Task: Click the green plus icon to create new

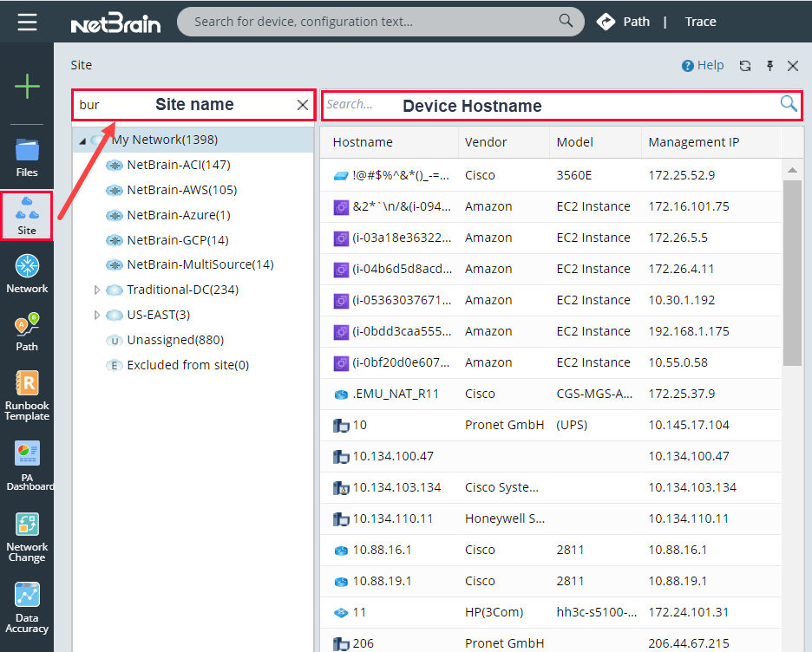Action: (x=27, y=87)
